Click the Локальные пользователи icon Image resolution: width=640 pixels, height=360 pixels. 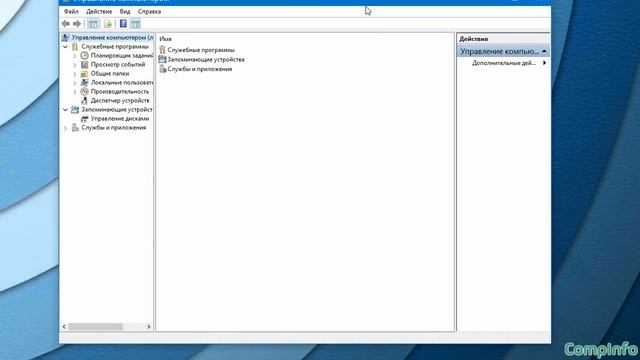click(x=84, y=82)
